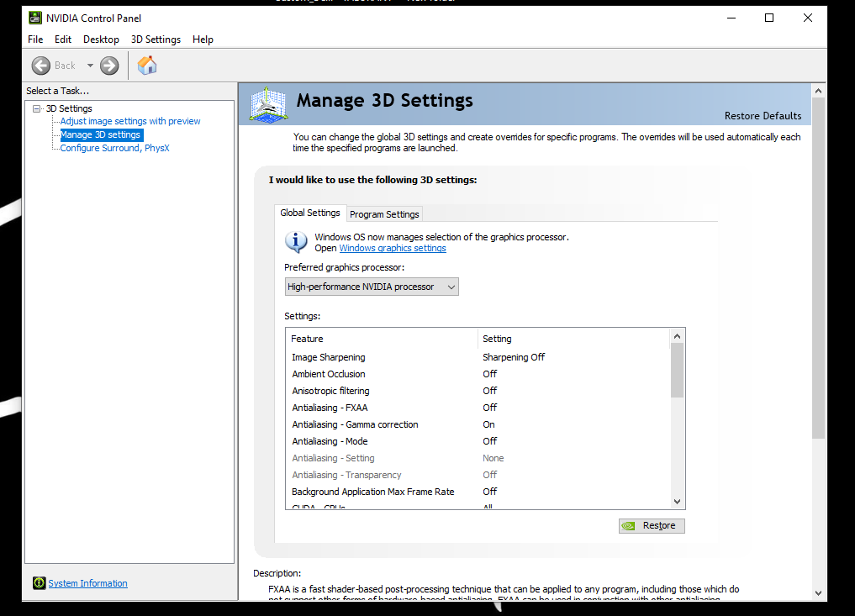Open the 3D Settings menu

[156, 39]
